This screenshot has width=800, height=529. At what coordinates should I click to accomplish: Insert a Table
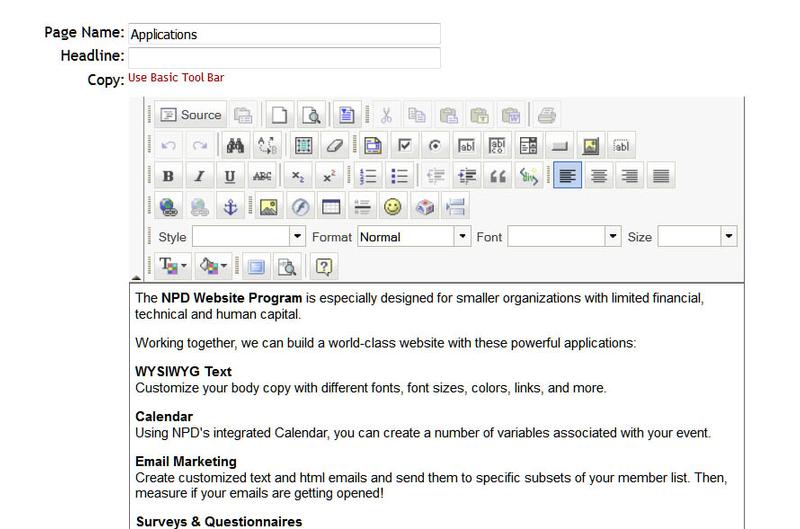(331, 207)
